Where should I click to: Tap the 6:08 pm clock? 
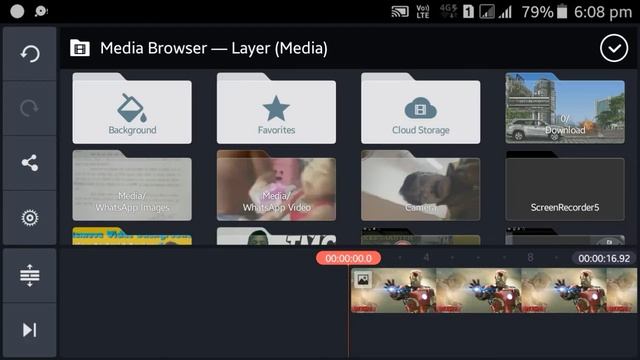click(603, 12)
